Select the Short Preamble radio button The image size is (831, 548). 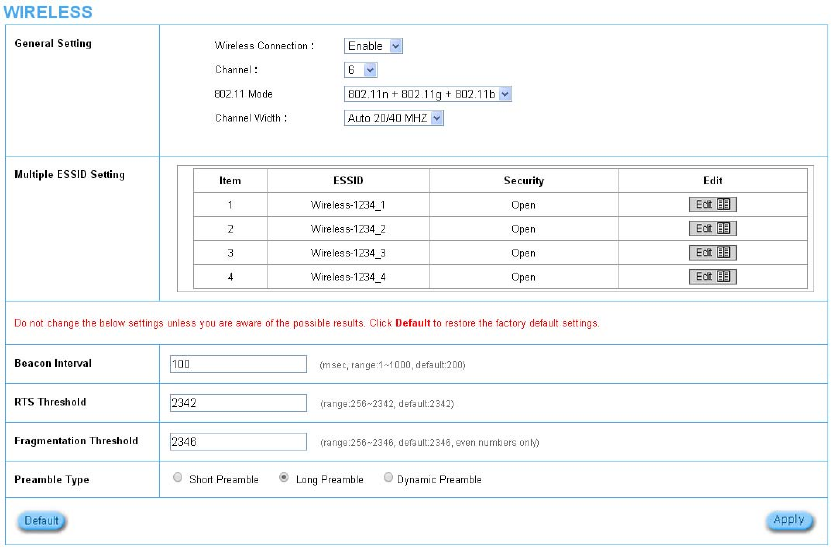click(178, 478)
